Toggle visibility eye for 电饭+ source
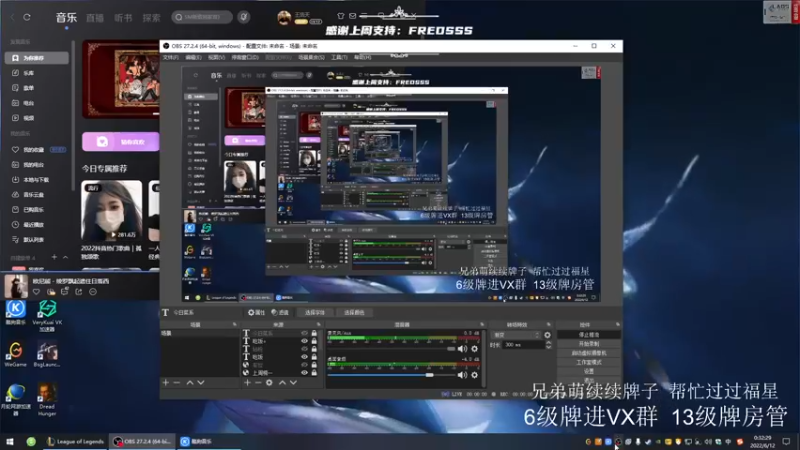 click(x=304, y=341)
